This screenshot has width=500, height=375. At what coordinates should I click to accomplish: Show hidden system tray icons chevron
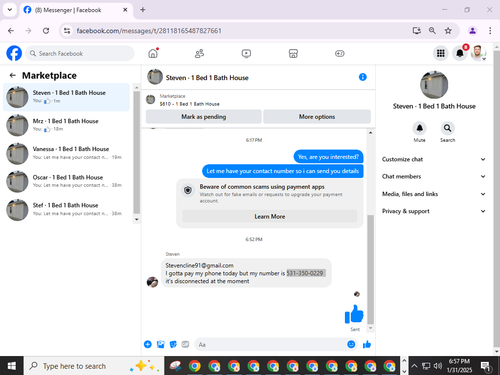pyautogui.click(x=414, y=366)
